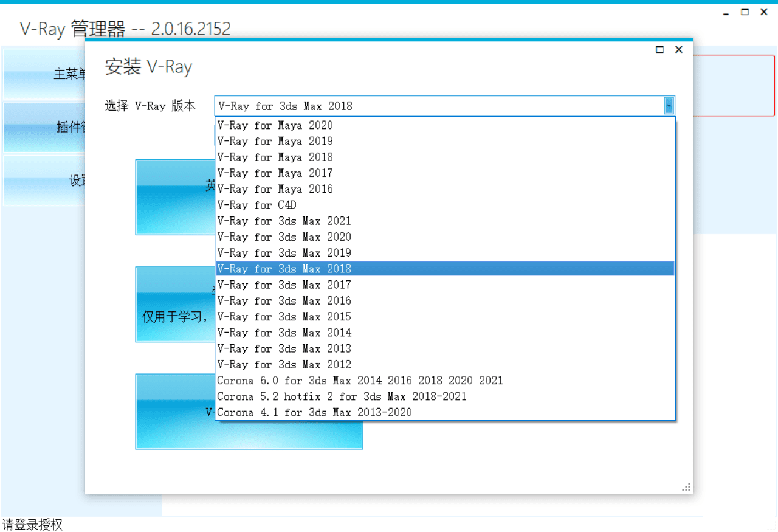Pick V-Ray for 3ds Max 2019
Screen dimensions: 778x532
point(445,253)
